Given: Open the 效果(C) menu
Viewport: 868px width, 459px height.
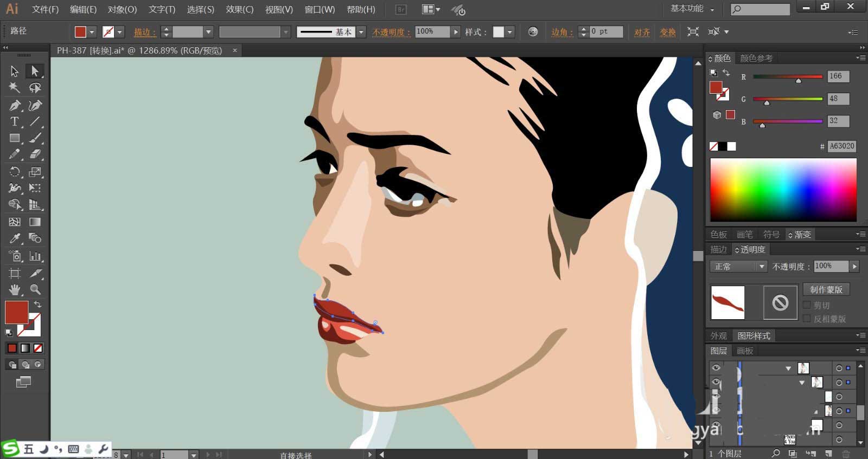Looking at the screenshot, I should [240, 9].
